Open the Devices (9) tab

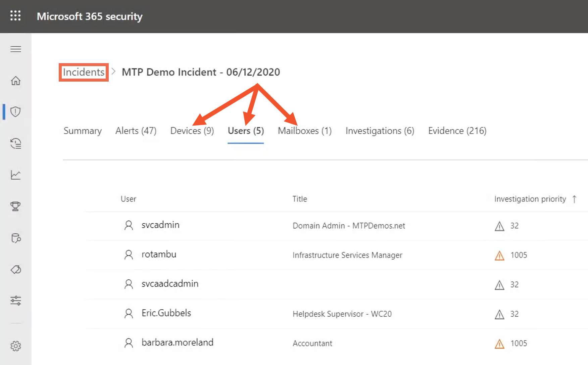192,131
